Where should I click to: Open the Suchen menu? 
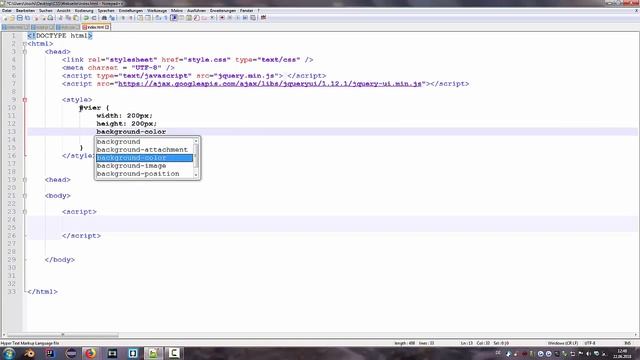tap(46, 11)
